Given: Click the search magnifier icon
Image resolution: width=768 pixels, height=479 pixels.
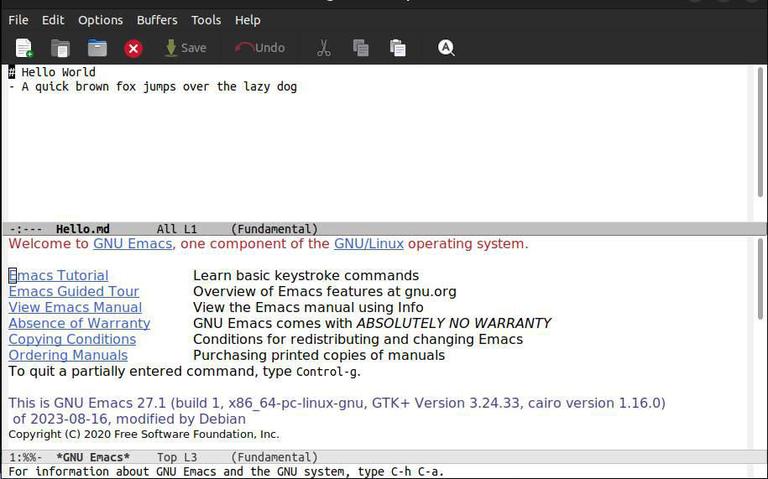Looking at the screenshot, I should pos(446,48).
